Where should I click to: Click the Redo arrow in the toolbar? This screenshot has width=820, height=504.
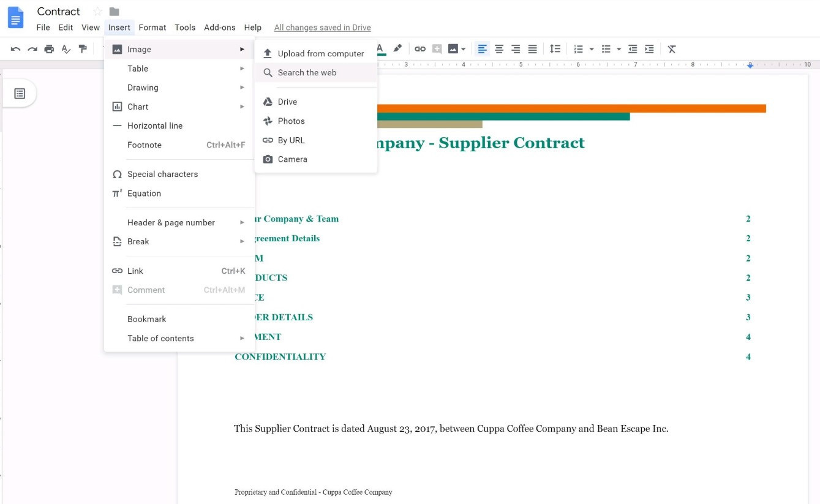tap(32, 49)
